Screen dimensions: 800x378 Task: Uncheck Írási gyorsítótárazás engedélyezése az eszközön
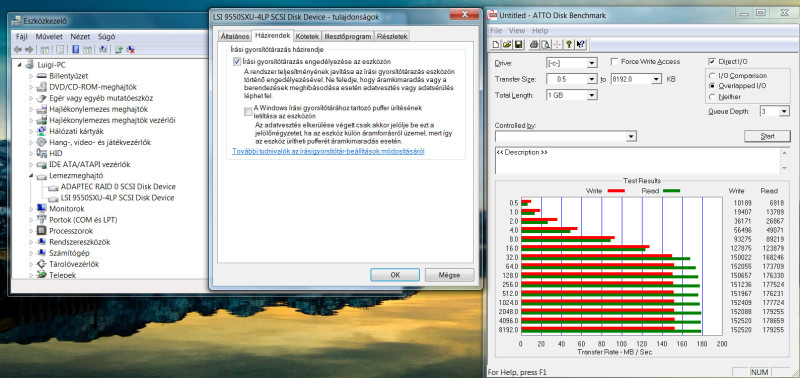237,61
